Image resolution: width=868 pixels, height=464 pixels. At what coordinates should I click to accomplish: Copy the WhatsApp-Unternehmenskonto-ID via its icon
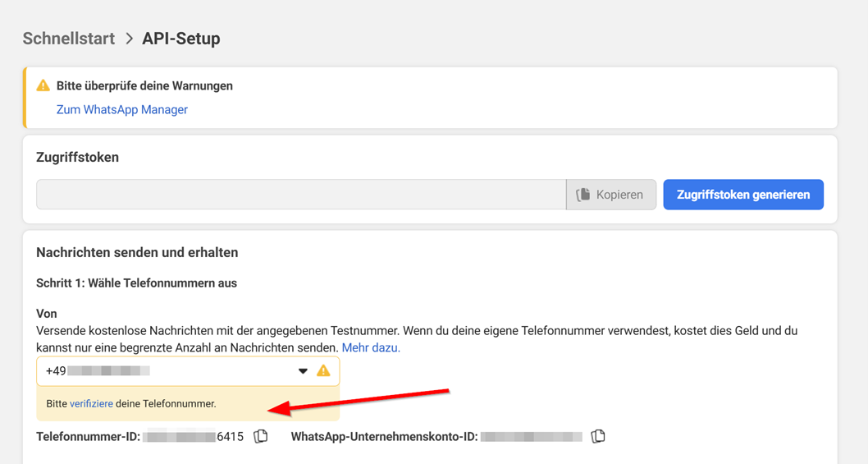(598, 436)
